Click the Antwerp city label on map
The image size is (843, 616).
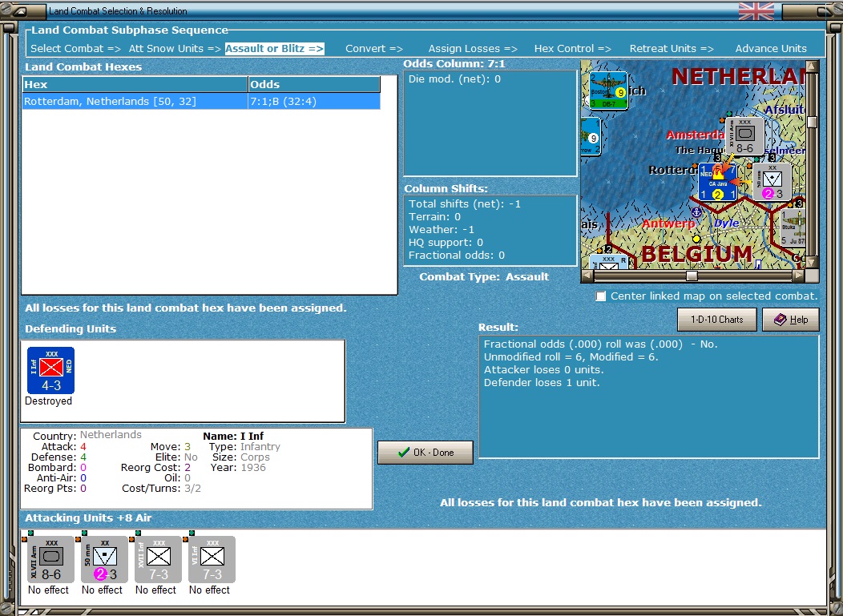pyautogui.click(x=669, y=223)
